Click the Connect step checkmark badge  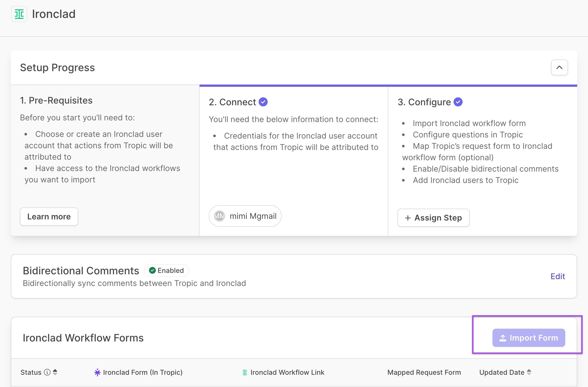click(x=263, y=102)
